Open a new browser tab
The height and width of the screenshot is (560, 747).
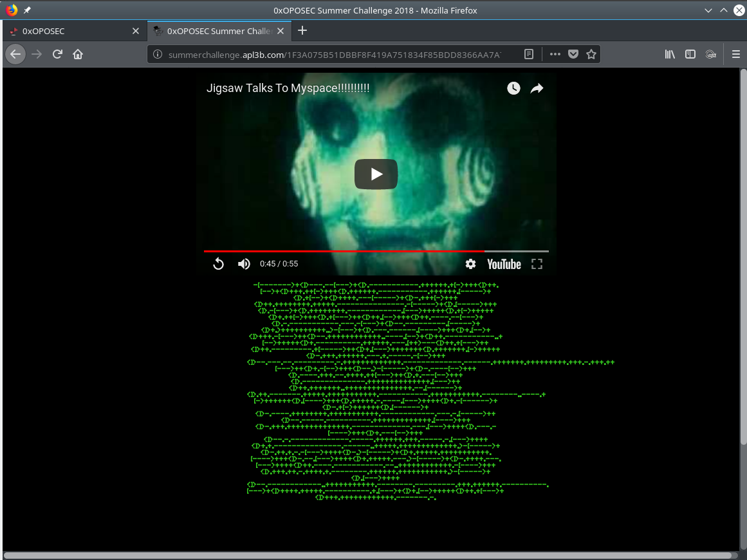coord(302,31)
